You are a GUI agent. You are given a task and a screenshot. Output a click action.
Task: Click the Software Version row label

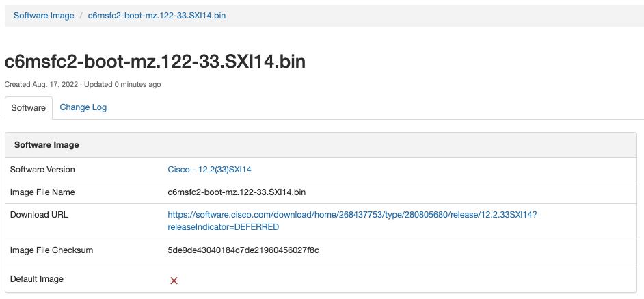[x=42, y=169]
